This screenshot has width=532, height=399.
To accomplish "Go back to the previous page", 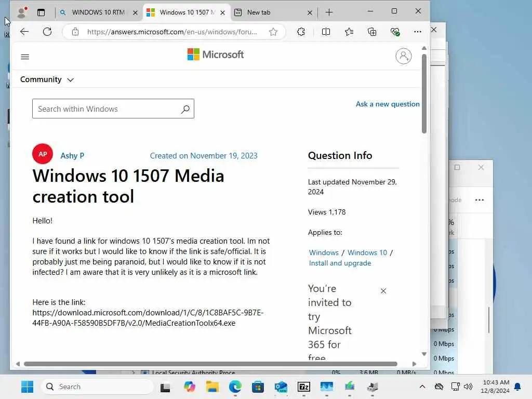I will (24, 32).
